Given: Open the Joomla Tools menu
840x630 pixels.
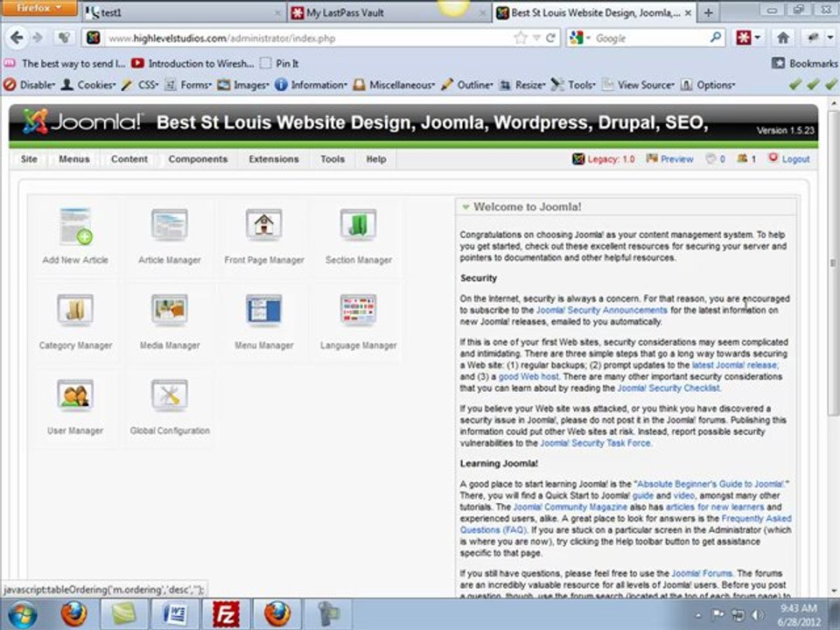Looking at the screenshot, I should pos(332,159).
